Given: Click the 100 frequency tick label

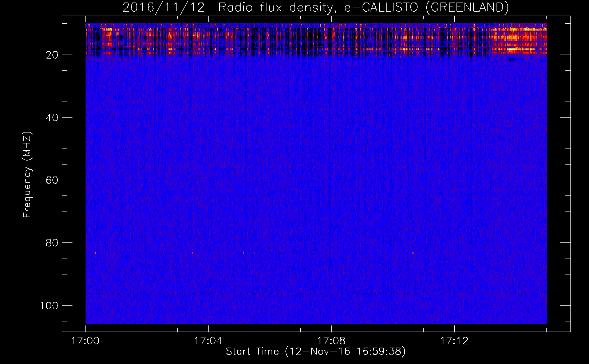Looking at the screenshot, I should [x=49, y=305].
